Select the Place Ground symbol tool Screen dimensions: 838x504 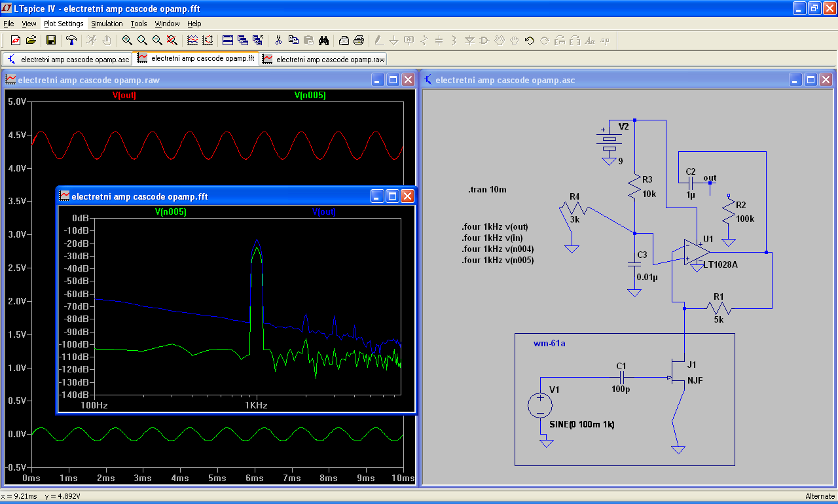tap(394, 40)
